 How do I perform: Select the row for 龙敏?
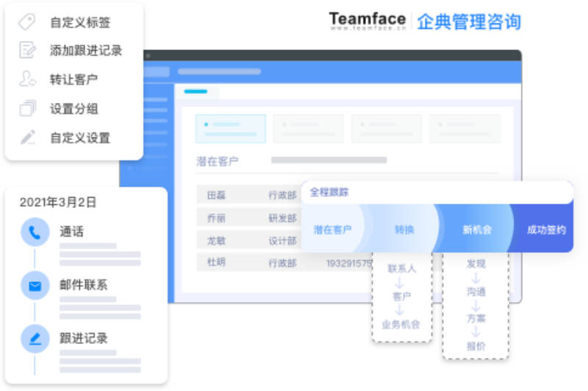(x=249, y=240)
